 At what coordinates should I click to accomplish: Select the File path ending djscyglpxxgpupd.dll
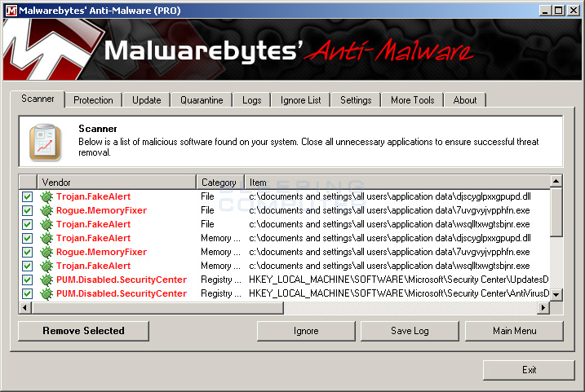390,196
